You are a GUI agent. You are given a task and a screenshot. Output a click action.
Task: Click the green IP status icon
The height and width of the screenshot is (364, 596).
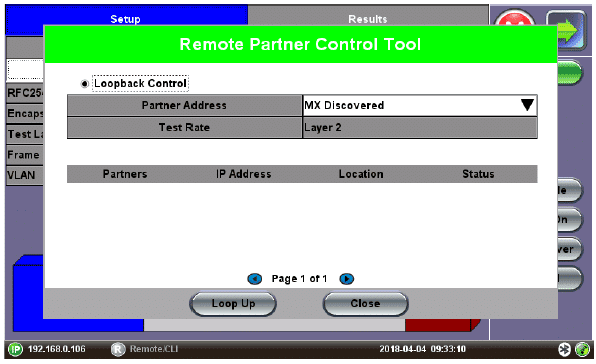coord(16,349)
